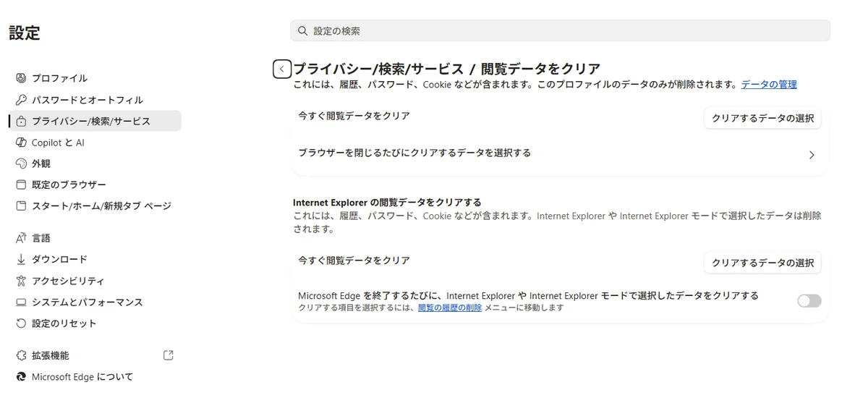Click the page icon beside スタート/ホーム/新規タブ ページ
Image resolution: width=868 pixels, height=411 pixels.
[x=21, y=206]
